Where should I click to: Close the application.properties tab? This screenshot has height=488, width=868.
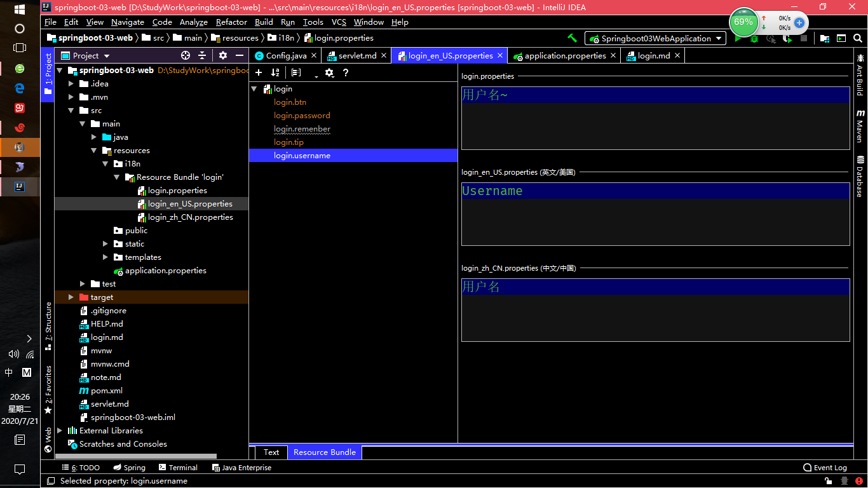613,55
